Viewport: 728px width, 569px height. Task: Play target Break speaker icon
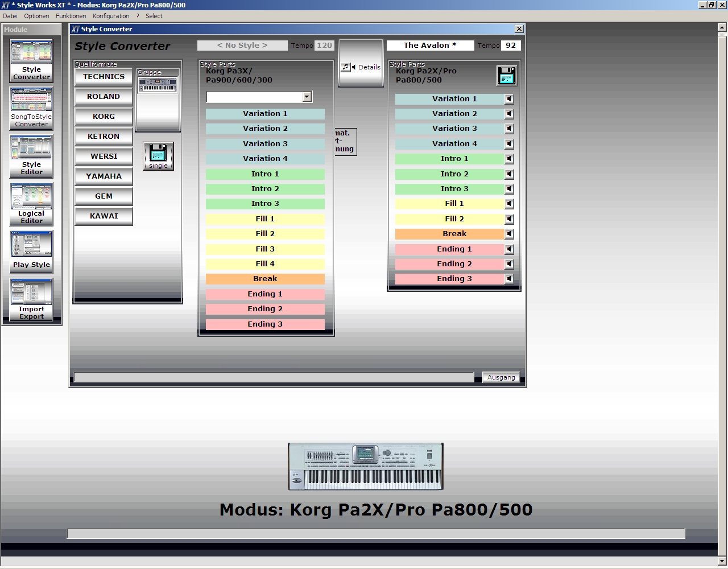pos(509,234)
